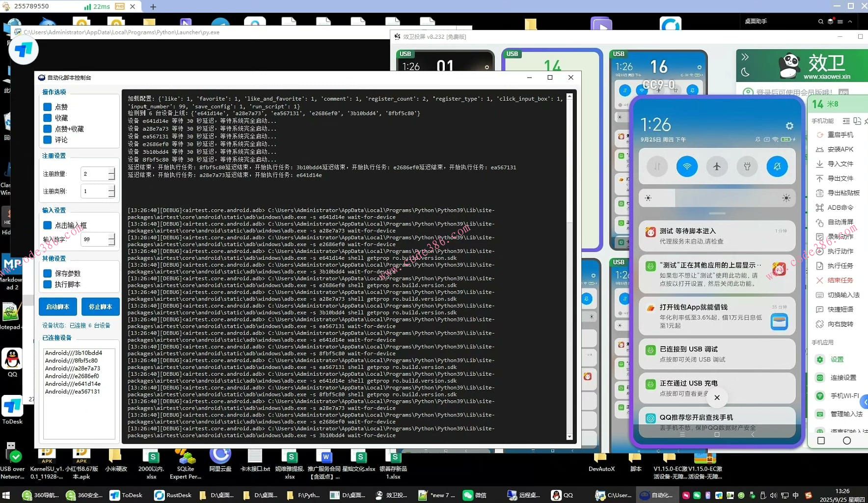Enable the 评论 (comment) checkbox

point(48,140)
